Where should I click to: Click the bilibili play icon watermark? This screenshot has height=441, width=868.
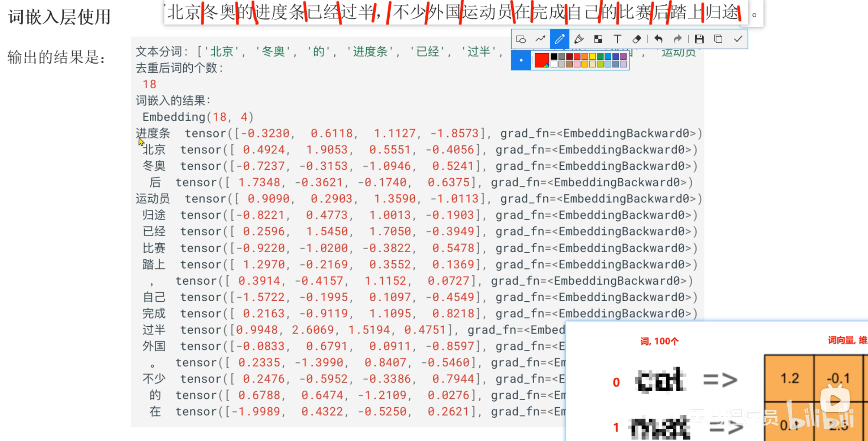click(x=835, y=399)
